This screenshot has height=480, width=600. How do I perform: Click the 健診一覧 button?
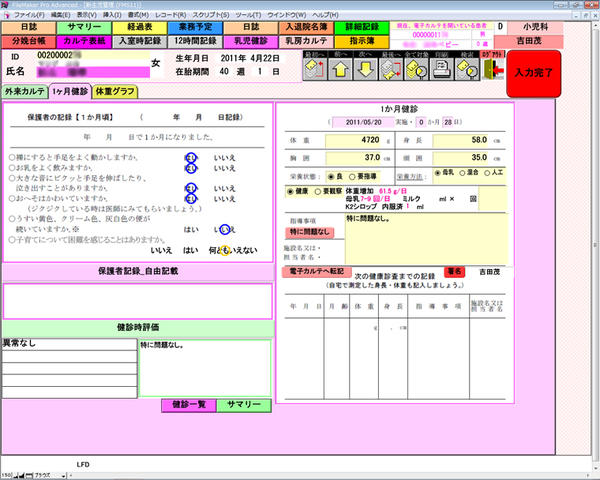click(189, 405)
